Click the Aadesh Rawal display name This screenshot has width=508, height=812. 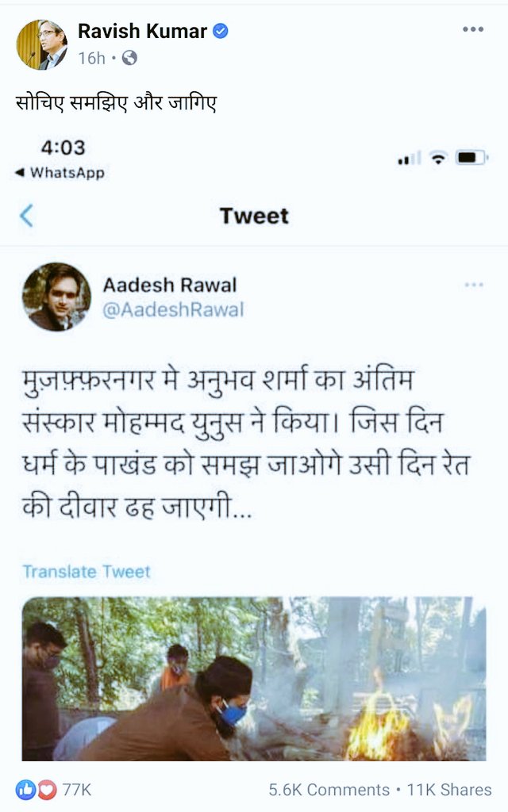pos(170,285)
